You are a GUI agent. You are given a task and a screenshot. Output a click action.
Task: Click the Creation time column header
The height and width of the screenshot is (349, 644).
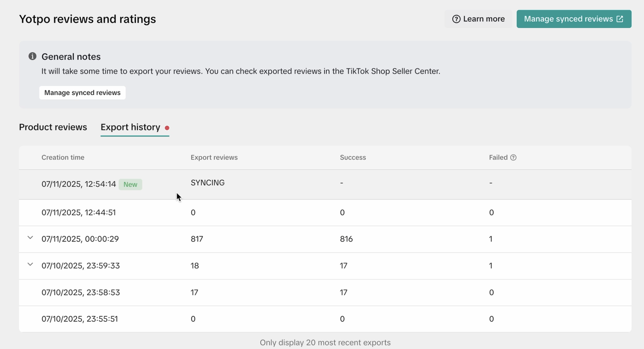[63, 157]
